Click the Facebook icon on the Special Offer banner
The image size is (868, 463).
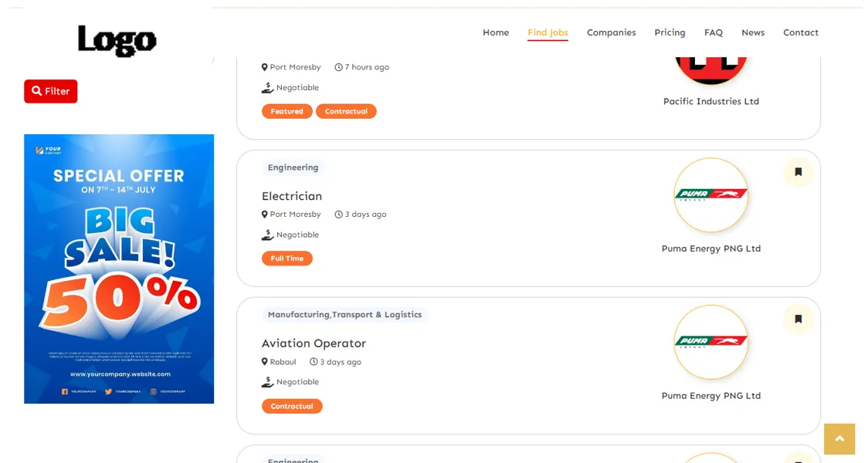click(x=64, y=391)
